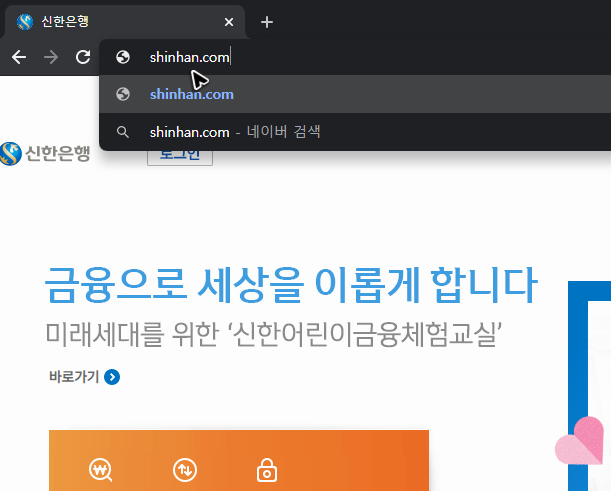Click the 금융으로 세상을 이롭게 합니다 headline
This screenshot has height=491, width=611.
click(x=291, y=286)
